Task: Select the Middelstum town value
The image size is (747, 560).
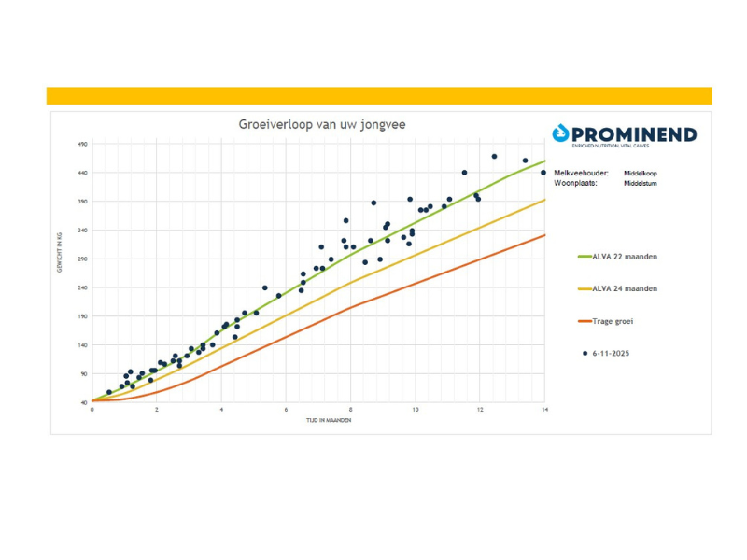Action: pyautogui.click(x=640, y=185)
